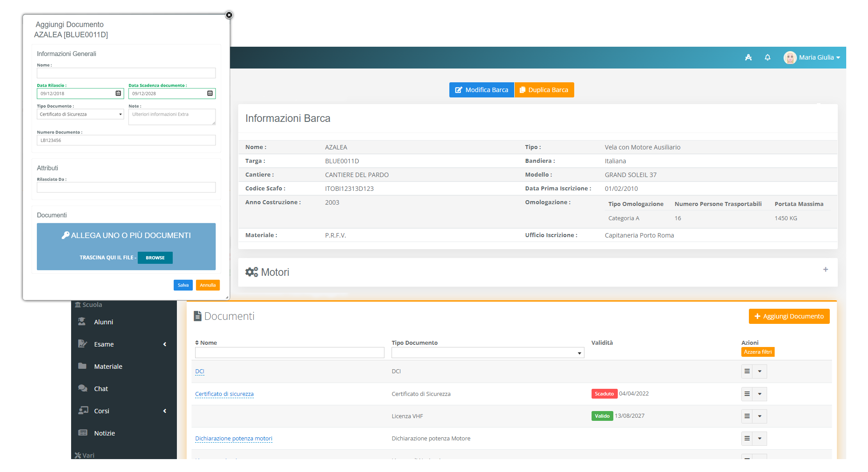
Task: Click the Nome field in dialog
Action: pyautogui.click(x=126, y=73)
